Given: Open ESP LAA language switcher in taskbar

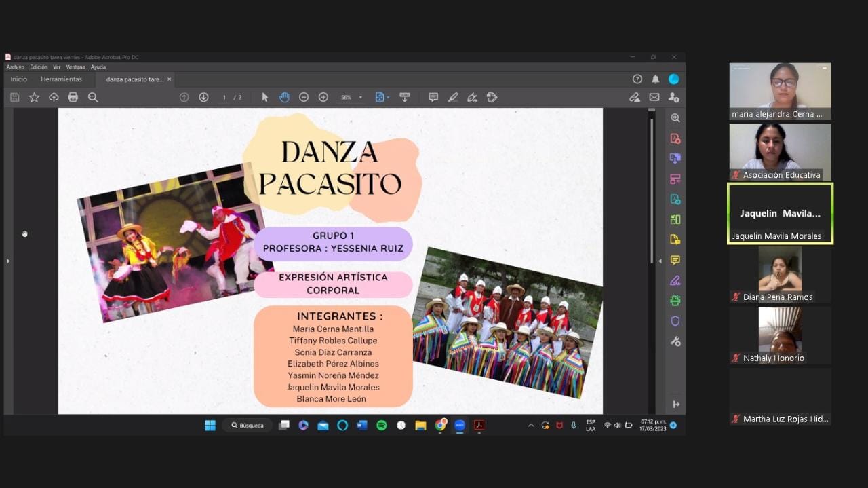Looking at the screenshot, I should tap(591, 426).
